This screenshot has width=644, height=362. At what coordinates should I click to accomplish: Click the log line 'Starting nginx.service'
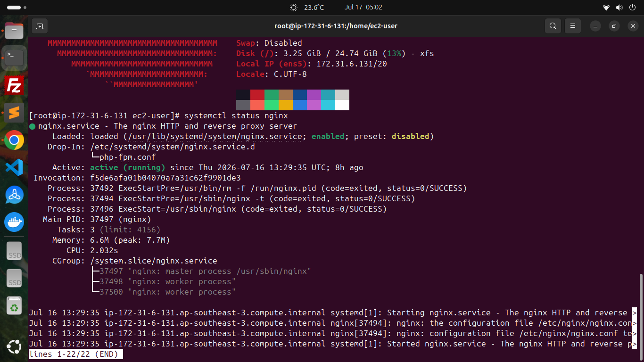333,313
